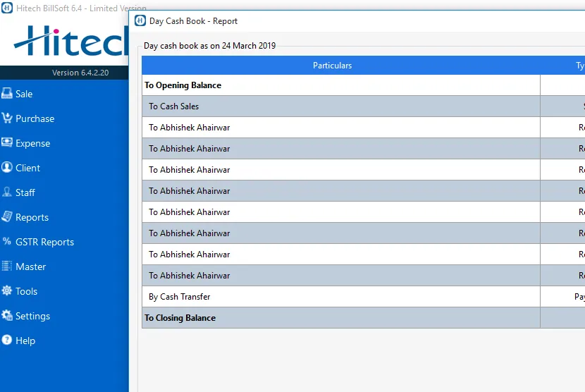Open the GSTR Reports menu

pos(44,242)
